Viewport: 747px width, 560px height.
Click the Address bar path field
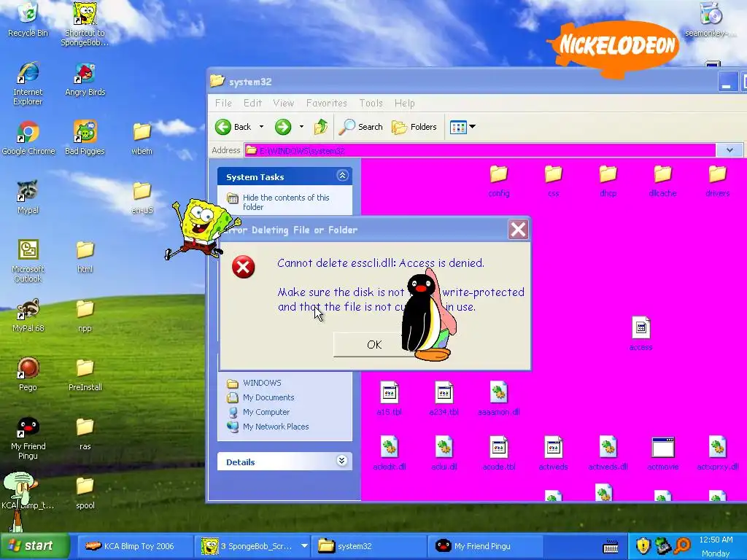[480, 150]
